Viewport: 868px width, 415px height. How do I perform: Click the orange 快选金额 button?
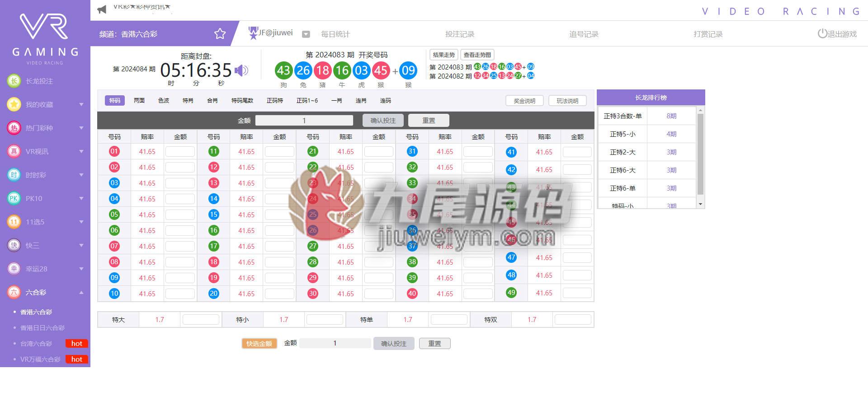point(259,344)
